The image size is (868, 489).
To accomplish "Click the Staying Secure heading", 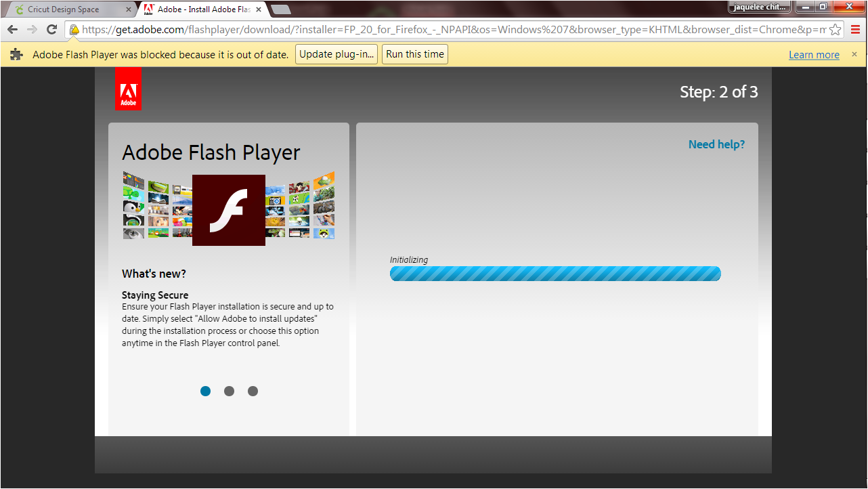I will [x=155, y=295].
